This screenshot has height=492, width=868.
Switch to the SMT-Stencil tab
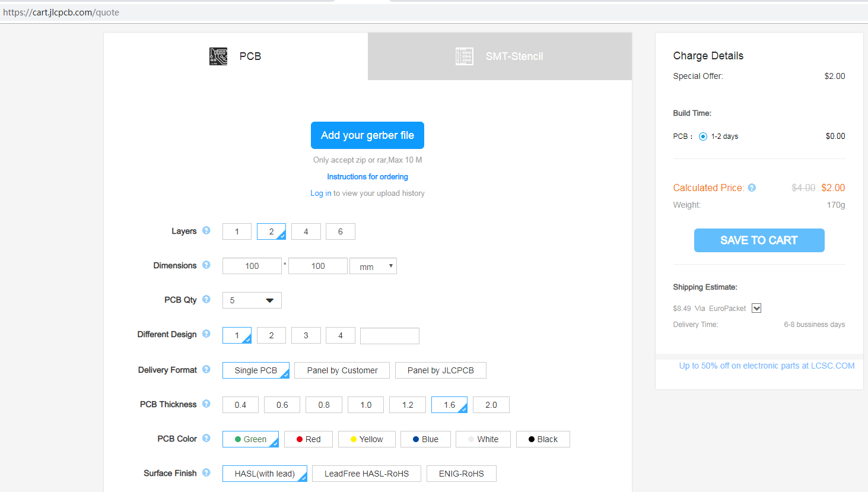tap(500, 56)
